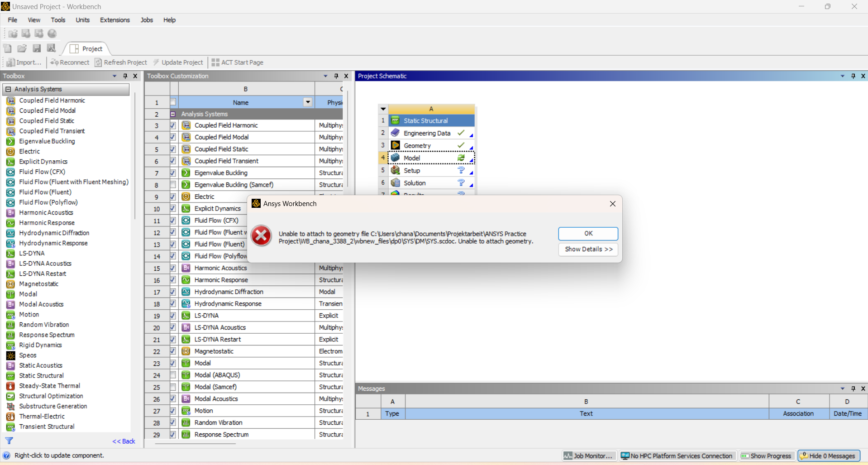Open the Name column filter dropdown
This screenshot has width=868, height=465.
(308, 102)
